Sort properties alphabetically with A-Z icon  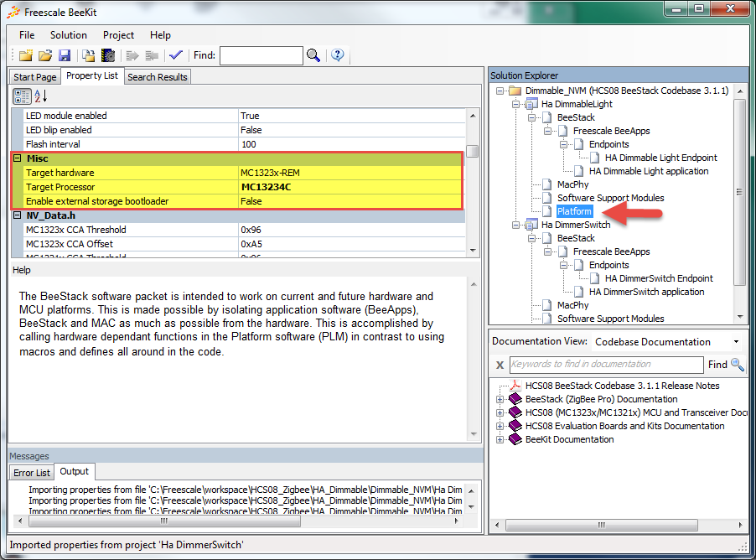coord(40,96)
